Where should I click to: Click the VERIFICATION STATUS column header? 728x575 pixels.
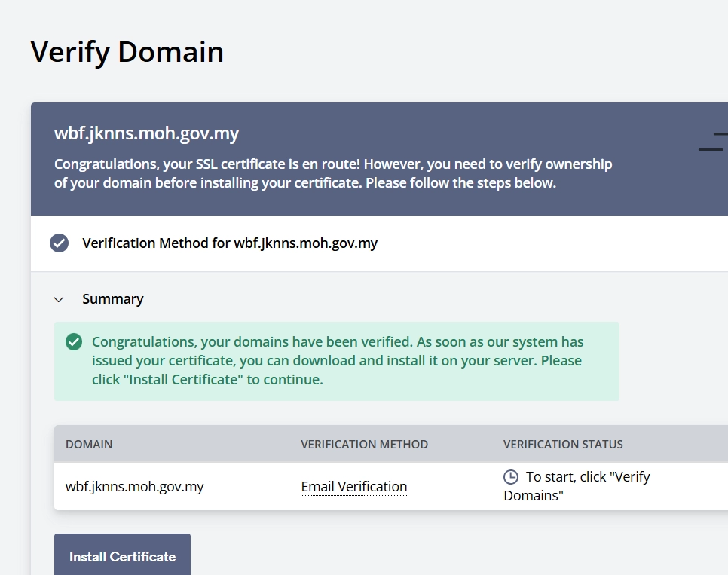pos(563,445)
